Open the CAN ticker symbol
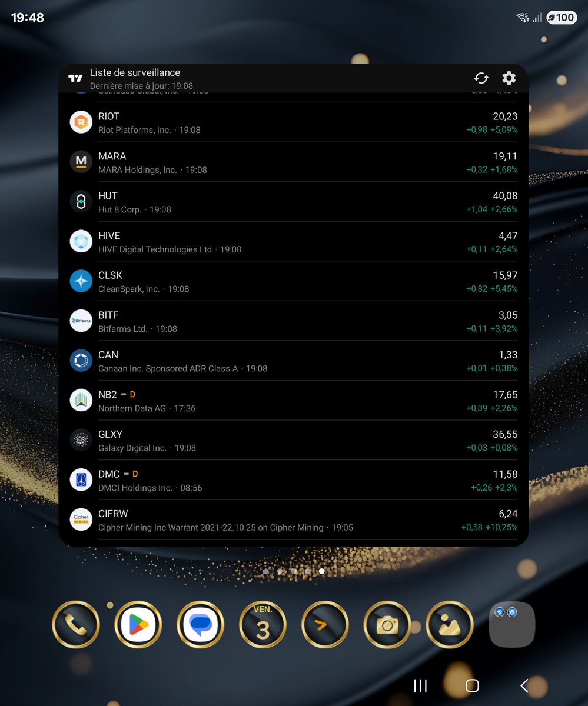The height and width of the screenshot is (706, 588). click(x=108, y=355)
